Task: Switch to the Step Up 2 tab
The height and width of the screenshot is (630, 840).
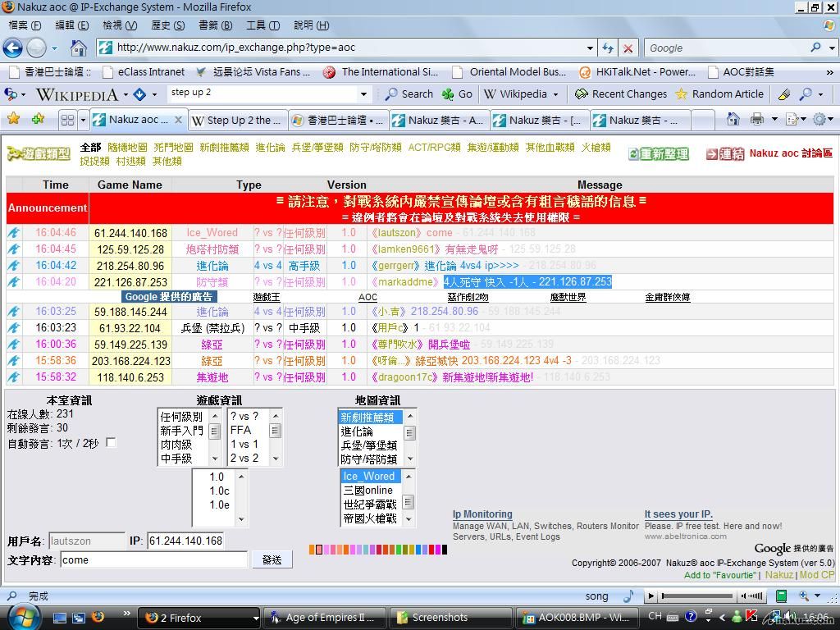Action: [x=236, y=120]
